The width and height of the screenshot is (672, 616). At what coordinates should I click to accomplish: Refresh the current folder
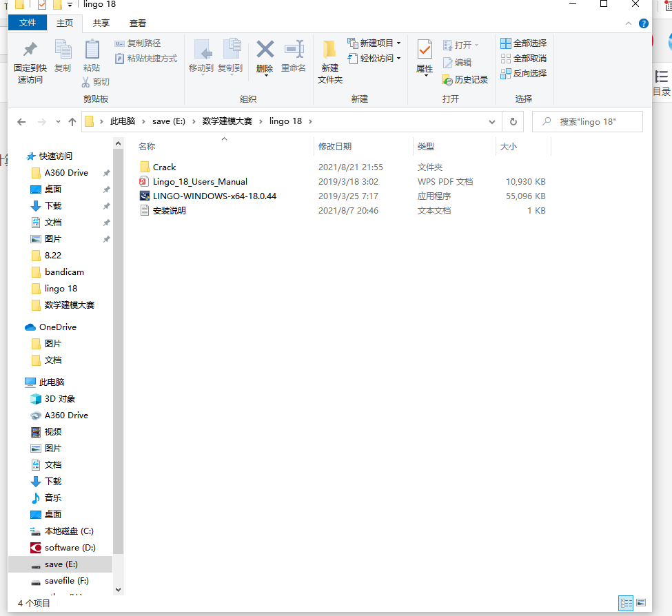(513, 122)
